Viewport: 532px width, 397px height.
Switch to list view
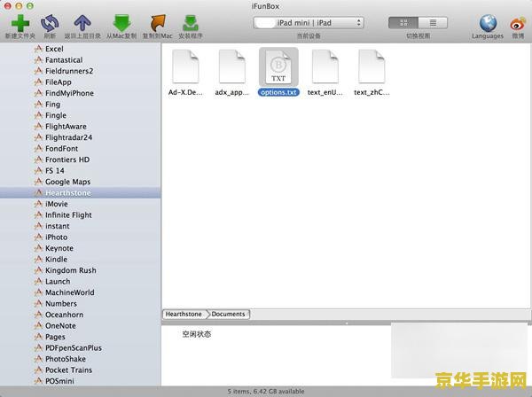point(433,23)
